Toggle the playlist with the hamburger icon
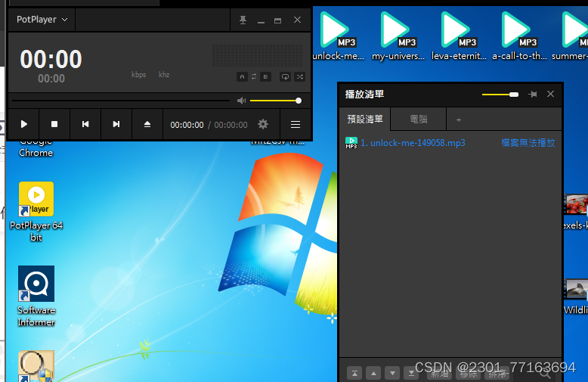Image resolution: width=588 pixels, height=382 pixels. pos(296,124)
